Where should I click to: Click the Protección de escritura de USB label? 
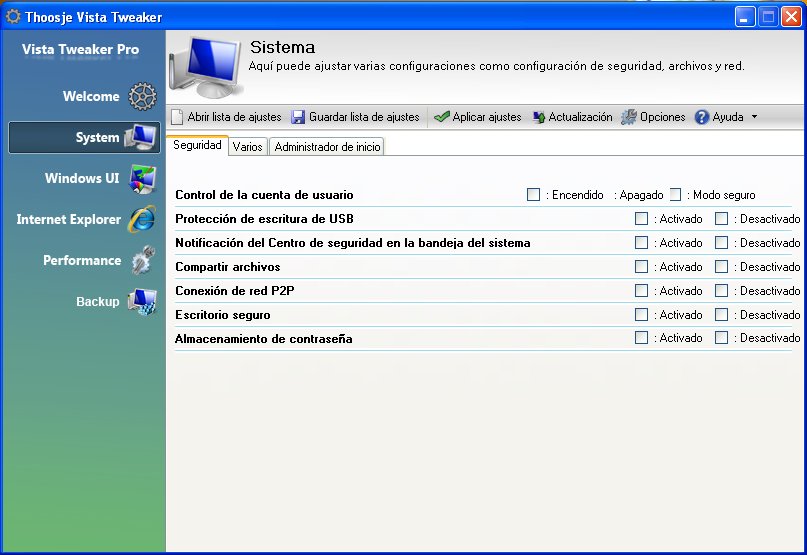click(264, 219)
